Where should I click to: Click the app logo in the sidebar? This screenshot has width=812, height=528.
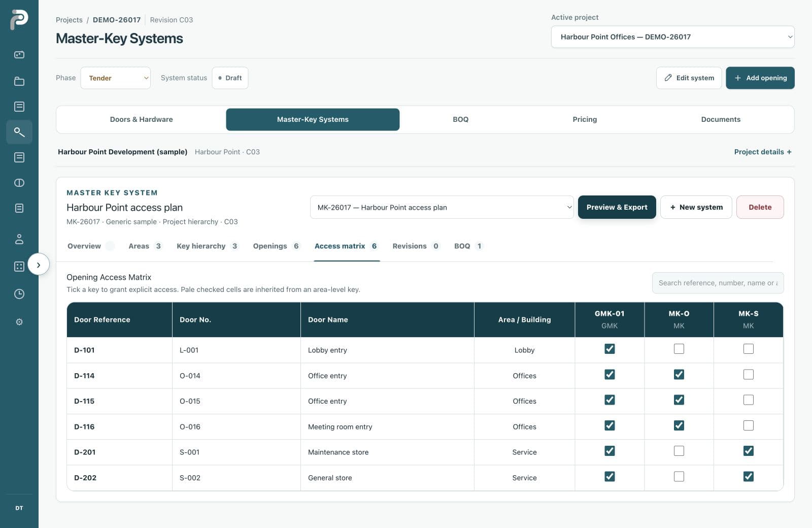click(x=19, y=19)
